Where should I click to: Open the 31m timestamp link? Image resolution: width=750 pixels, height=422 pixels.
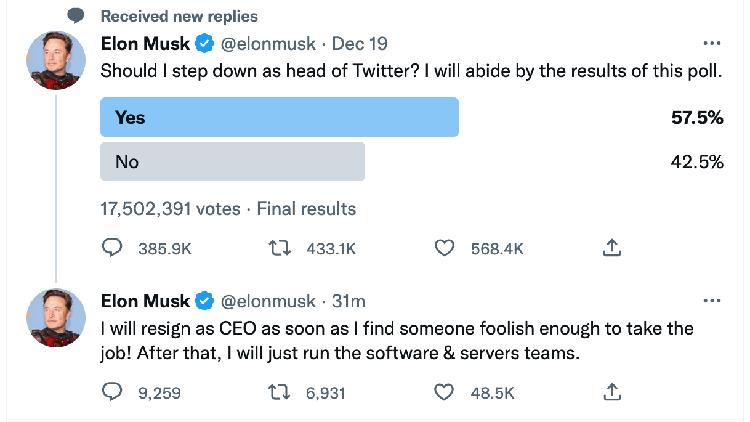pyautogui.click(x=349, y=300)
